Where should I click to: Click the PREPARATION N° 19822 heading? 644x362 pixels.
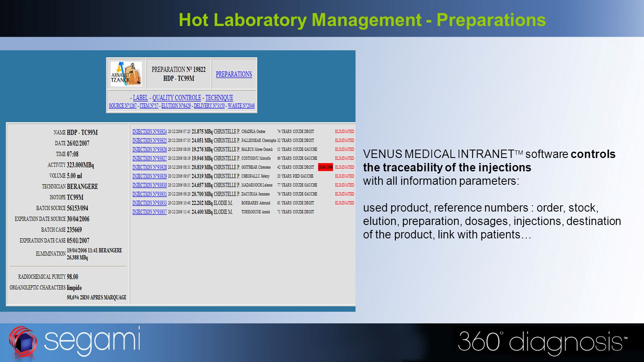click(179, 70)
